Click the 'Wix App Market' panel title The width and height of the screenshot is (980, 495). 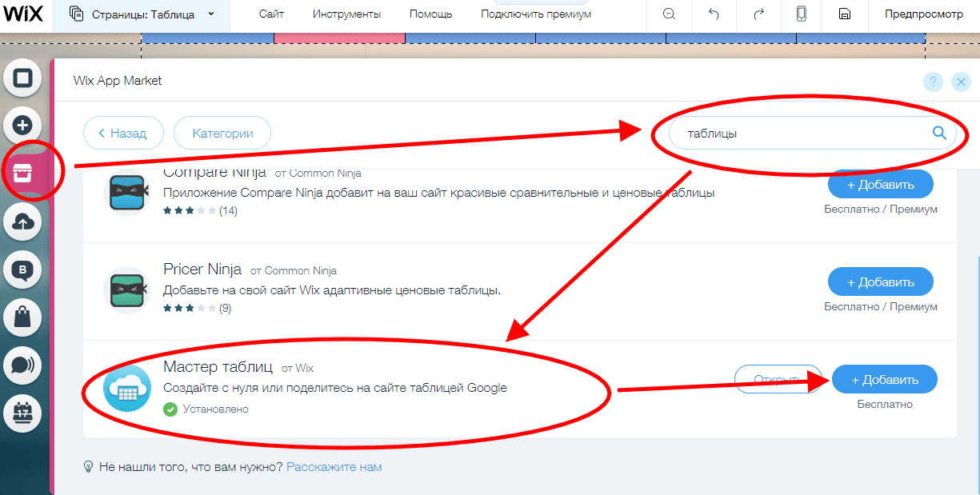pos(118,81)
